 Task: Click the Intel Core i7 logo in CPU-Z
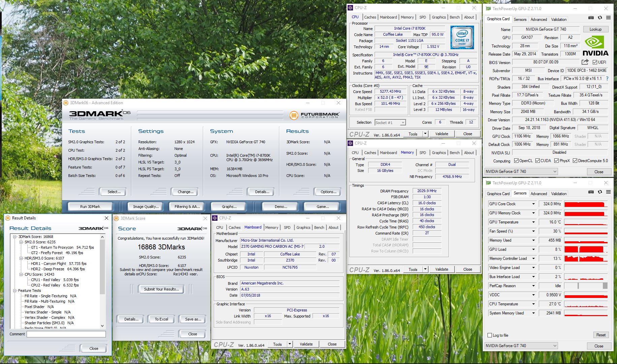coord(462,38)
